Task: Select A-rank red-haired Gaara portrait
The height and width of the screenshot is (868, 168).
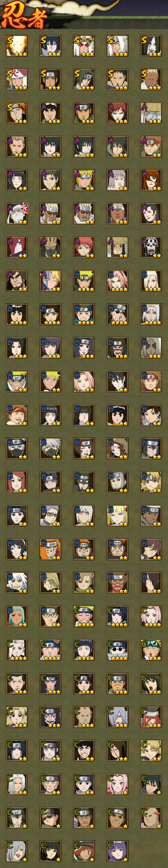Action: (x=117, y=113)
